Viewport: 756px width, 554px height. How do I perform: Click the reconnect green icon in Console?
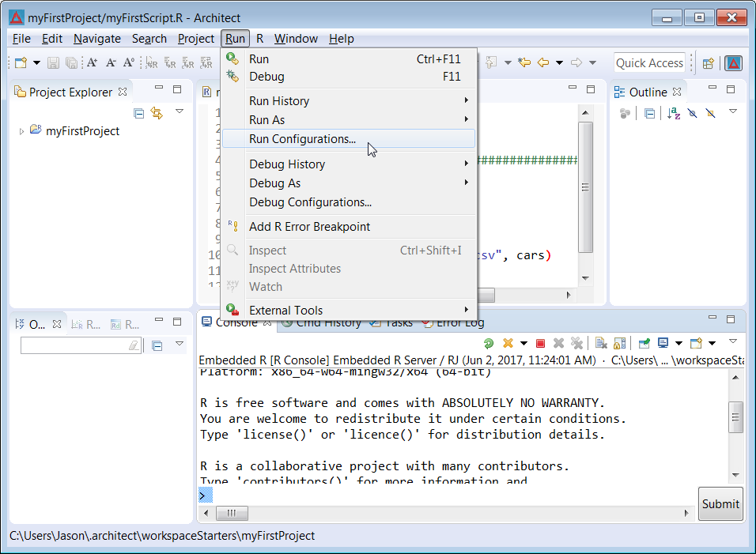(x=489, y=344)
